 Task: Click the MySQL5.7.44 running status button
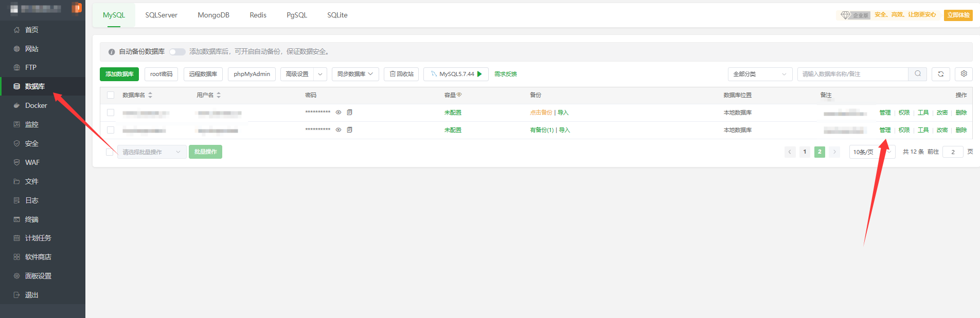pyautogui.click(x=456, y=74)
